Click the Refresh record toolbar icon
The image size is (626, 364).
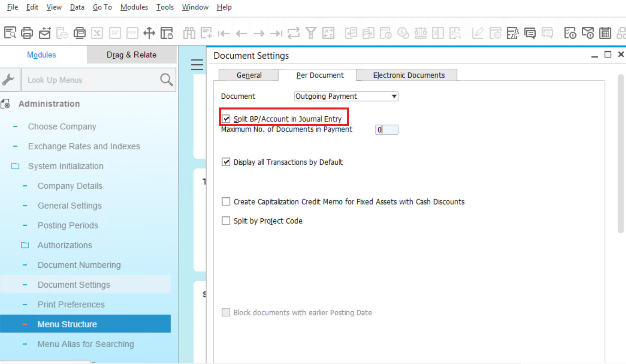pyautogui.click(x=294, y=33)
